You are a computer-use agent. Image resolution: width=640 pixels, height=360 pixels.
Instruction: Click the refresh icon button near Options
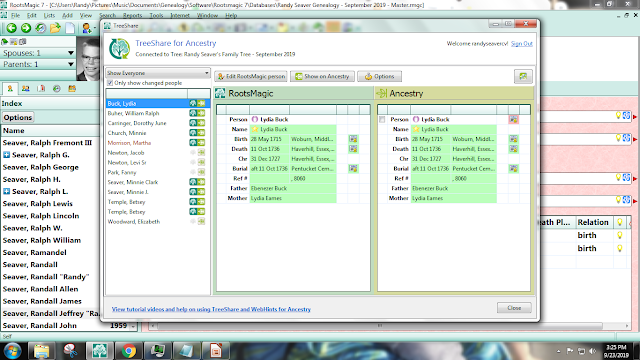(x=523, y=76)
